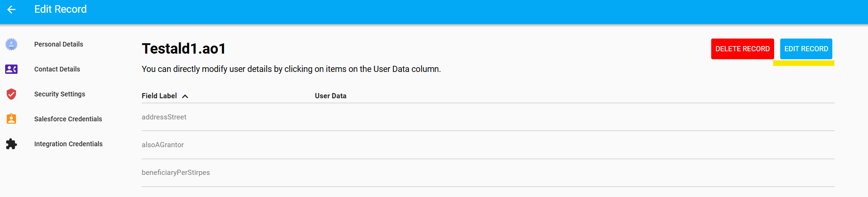
Task: Click the Edit Record page title
Action: coord(61,9)
